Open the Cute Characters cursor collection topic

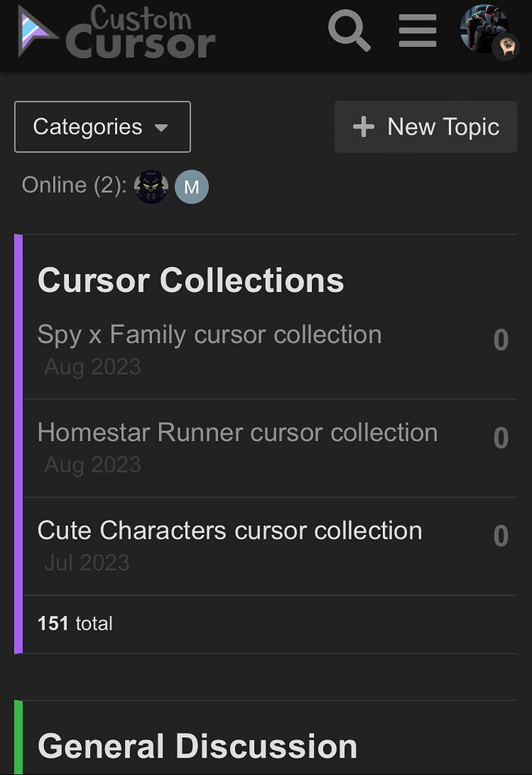(x=229, y=531)
